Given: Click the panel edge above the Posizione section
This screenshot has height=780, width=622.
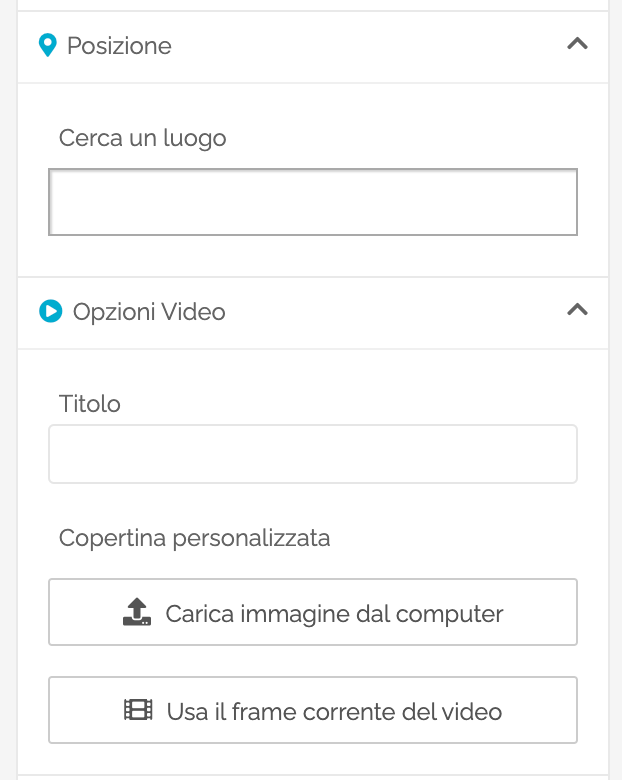Looking at the screenshot, I should click(x=312, y=5).
